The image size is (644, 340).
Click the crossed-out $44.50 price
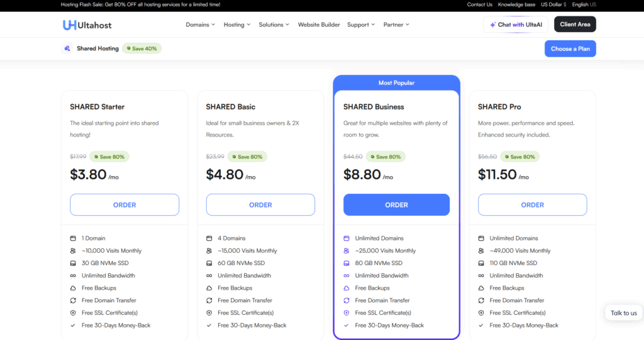[x=353, y=157]
